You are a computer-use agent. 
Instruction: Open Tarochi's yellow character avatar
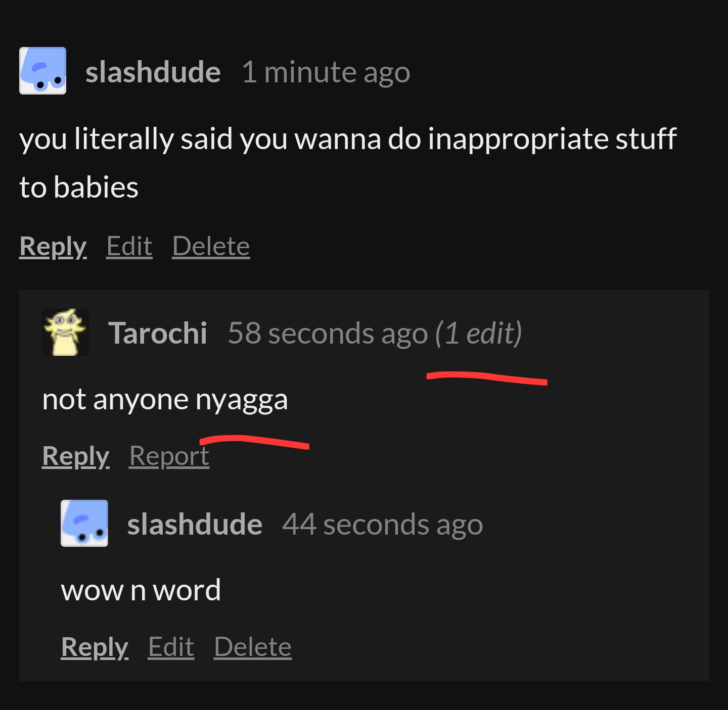tap(65, 332)
